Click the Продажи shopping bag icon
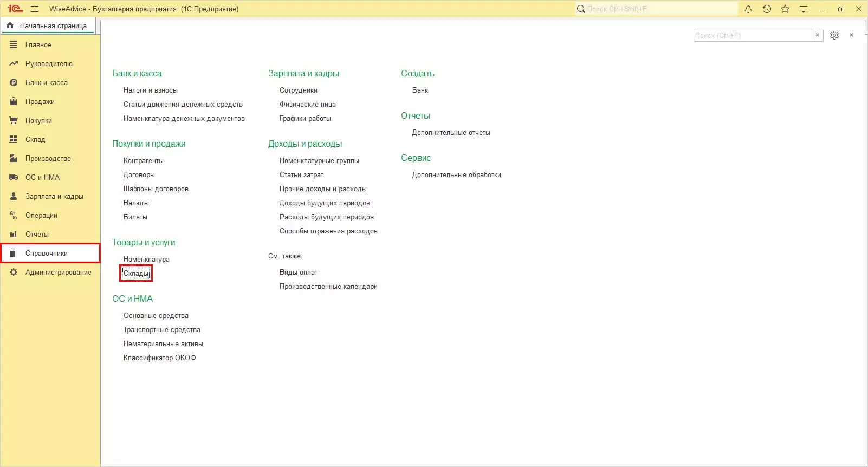 14,101
